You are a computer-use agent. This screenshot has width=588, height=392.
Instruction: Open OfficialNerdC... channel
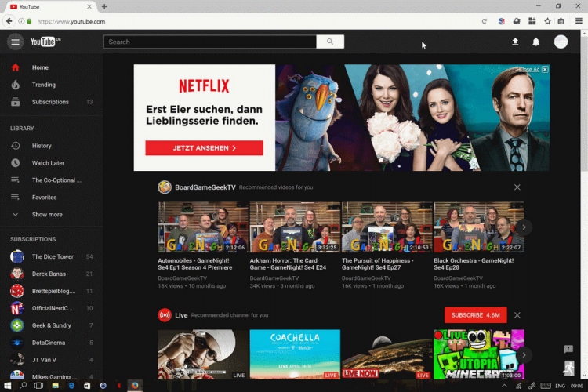[52, 308]
